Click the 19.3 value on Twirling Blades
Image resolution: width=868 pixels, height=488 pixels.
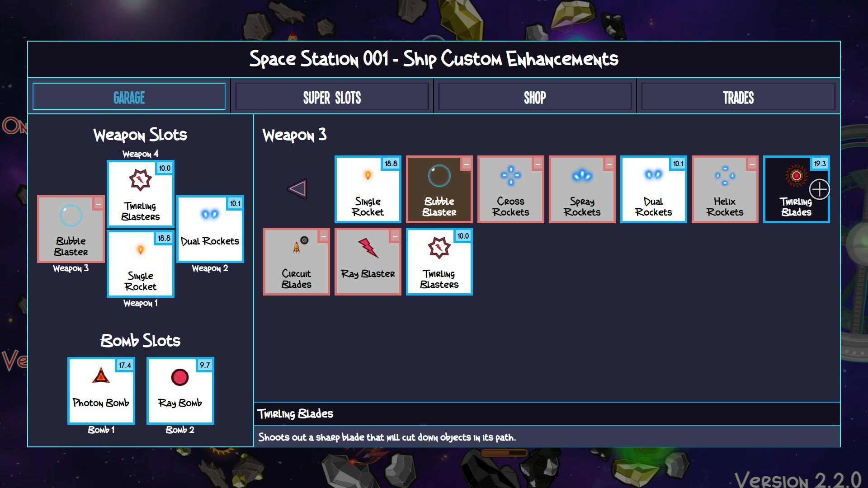[820, 164]
